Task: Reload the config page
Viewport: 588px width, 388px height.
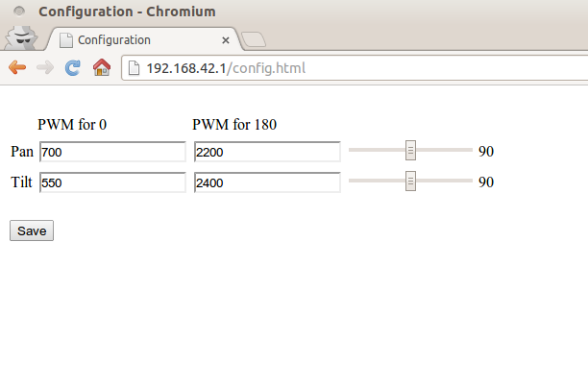Action: pyautogui.click(x=72, y=68)
